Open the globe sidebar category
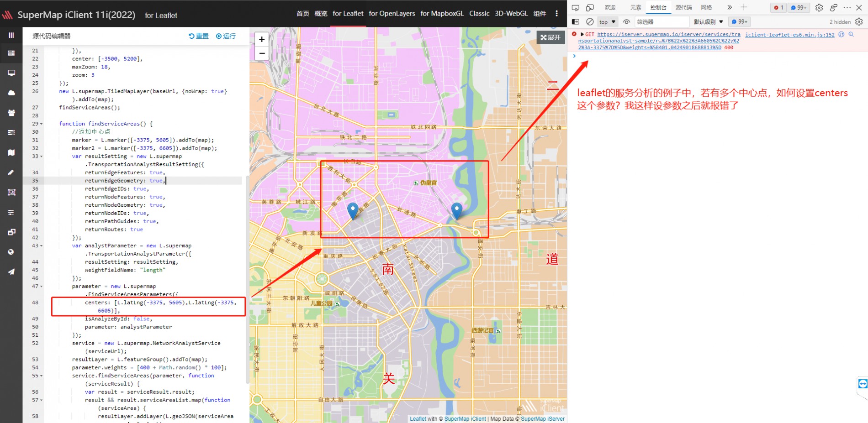Screen dimensions: 868x423 click(x=11, y=252)
